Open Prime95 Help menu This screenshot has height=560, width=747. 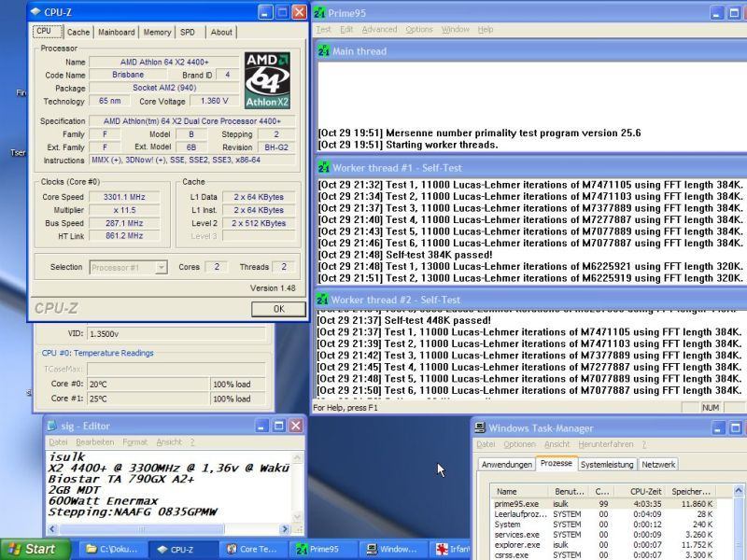[x=486, y=30]
